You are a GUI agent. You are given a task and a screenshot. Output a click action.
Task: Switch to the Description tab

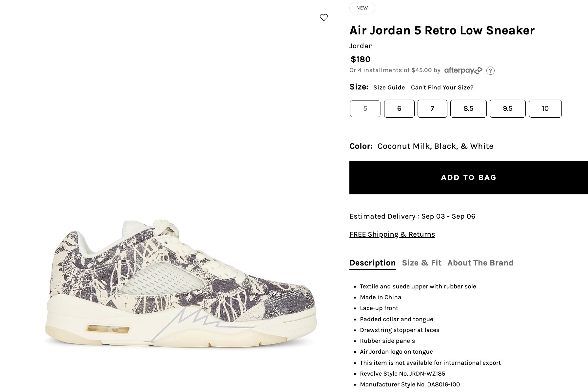click(372, 263)
